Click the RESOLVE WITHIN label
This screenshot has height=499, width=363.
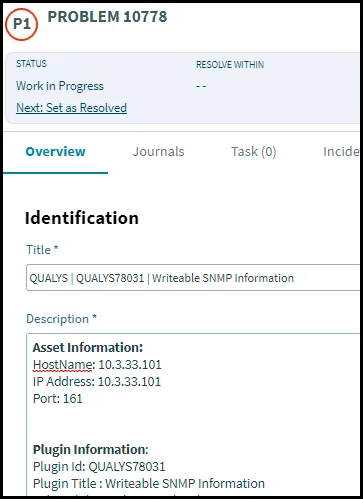coord(230,64)
